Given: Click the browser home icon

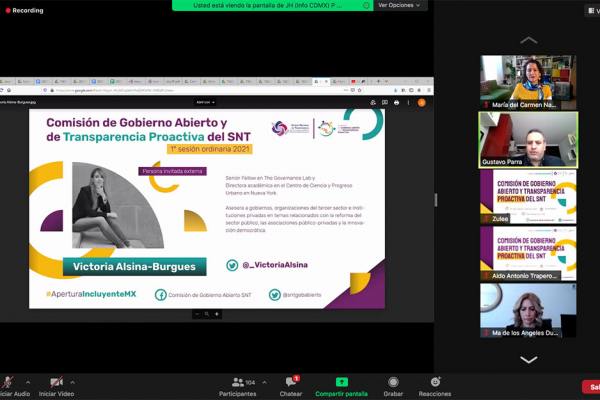Looking at the screenshot, I should click(x=9, y=90).
